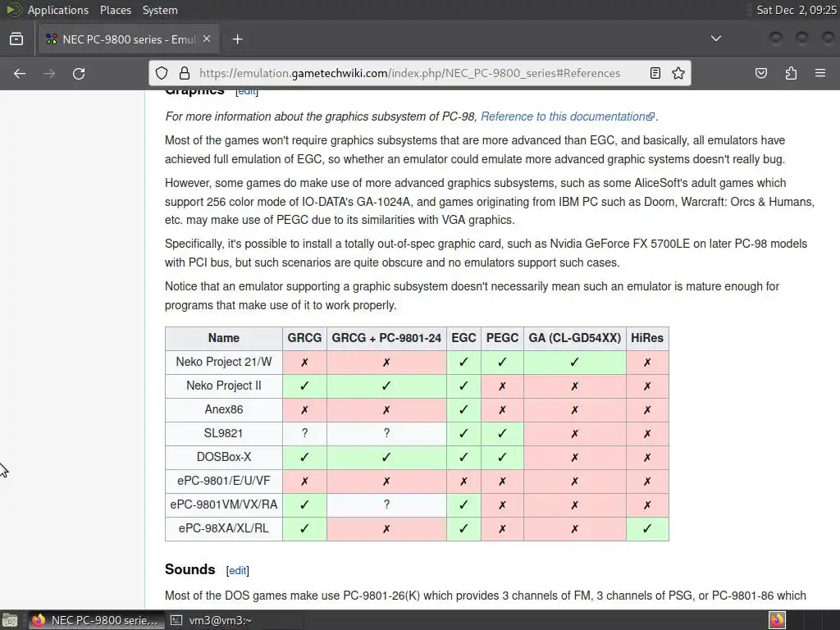Click edit link next to Sounds heading
Screen dimensions: 840x630
point(237,571)
